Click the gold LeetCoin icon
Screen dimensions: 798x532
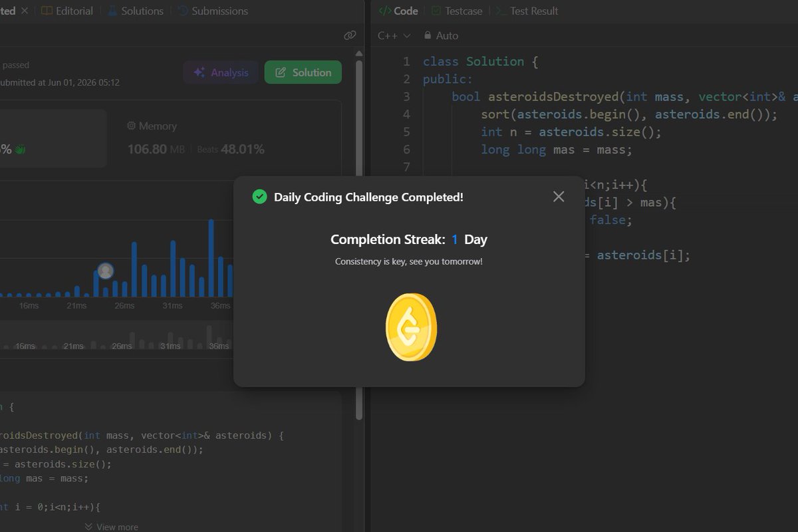point(412,327)
